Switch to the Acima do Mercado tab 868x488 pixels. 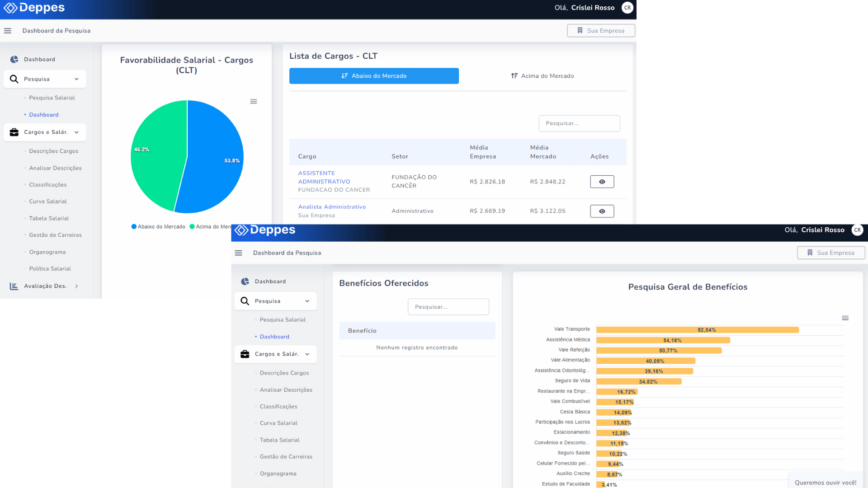point(542,76)
